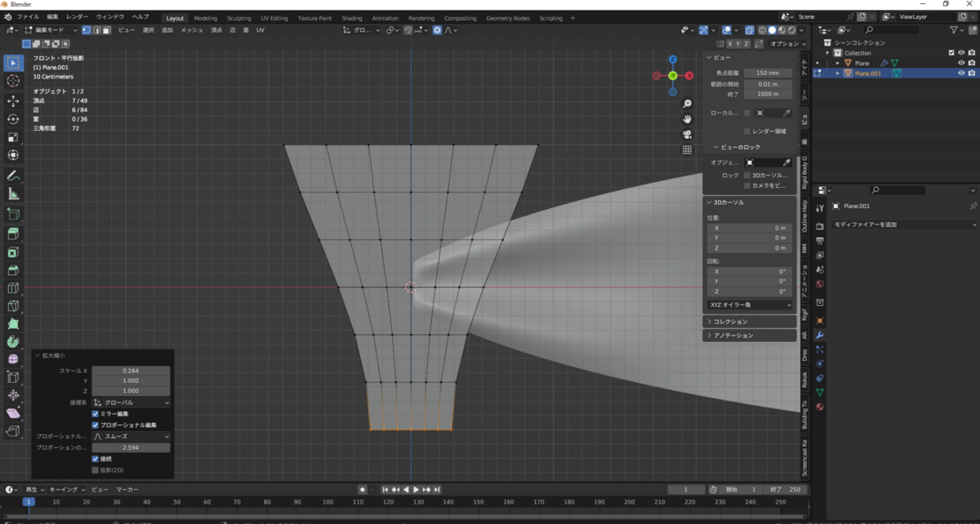Click the zoom magnifier icon in the viewport
This screenshot has height=524, width=980.
[688, 104]
